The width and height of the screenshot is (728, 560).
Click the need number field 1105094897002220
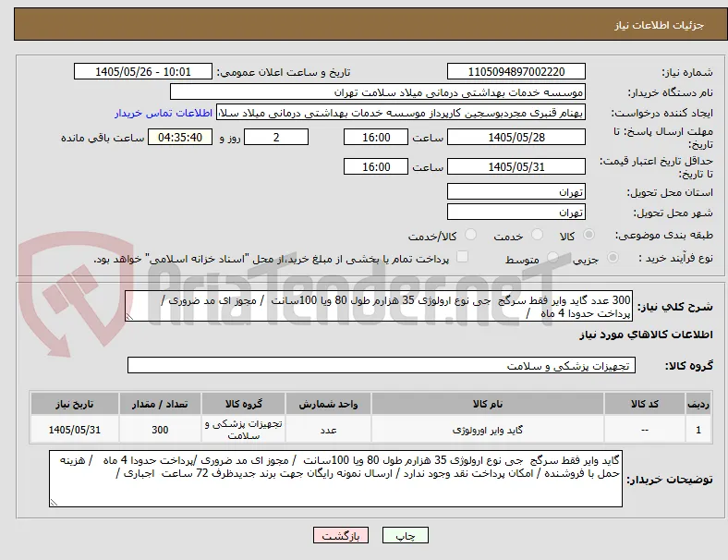click(x=516, y=71)
